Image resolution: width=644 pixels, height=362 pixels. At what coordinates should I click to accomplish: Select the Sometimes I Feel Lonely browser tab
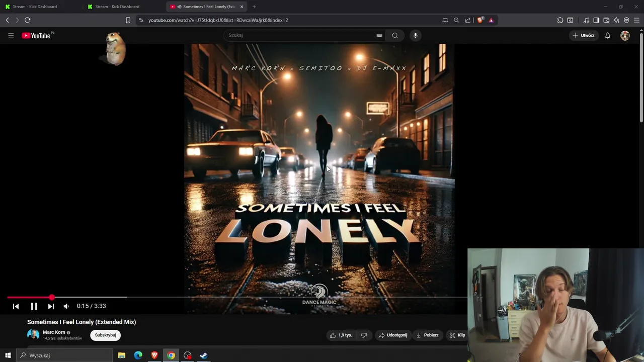[x=205, y=7]
